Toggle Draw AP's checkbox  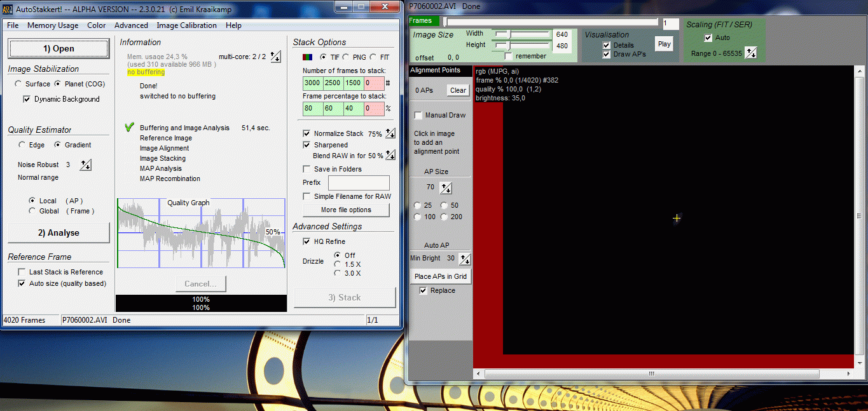point(607,54)
